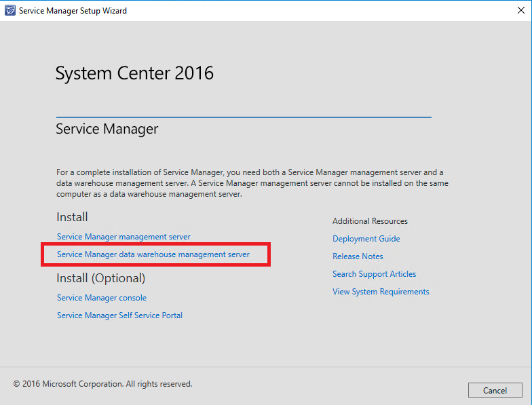Image resolution: width=532 pixels, height=405 pixels.
Task: Click the blue line above Service Manager
Action: point(243,117)
